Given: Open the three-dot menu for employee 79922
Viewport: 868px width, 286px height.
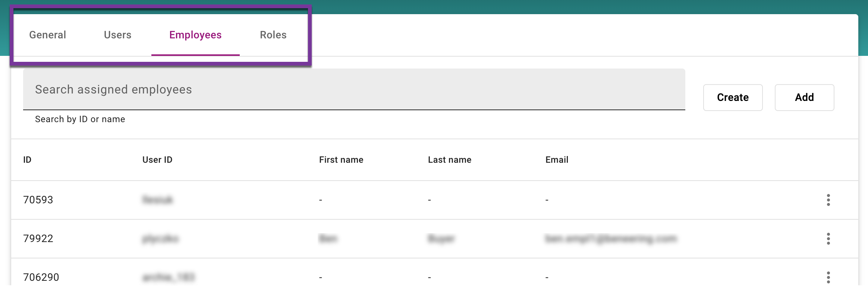Looking at the screenshot, I should 828,239.
